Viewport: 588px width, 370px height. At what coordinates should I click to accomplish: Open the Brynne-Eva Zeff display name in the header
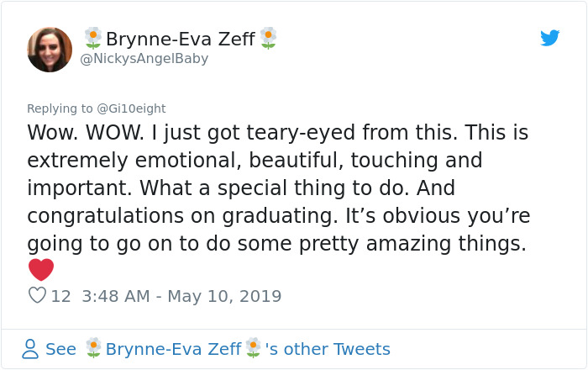pos(180,39)
